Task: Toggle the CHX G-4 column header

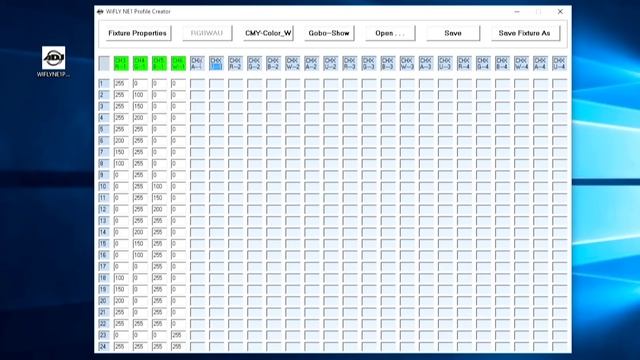Action: [x=483, y=63]
